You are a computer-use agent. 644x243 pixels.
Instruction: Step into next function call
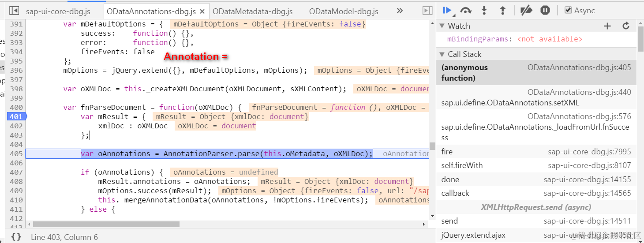pos(484,10)
